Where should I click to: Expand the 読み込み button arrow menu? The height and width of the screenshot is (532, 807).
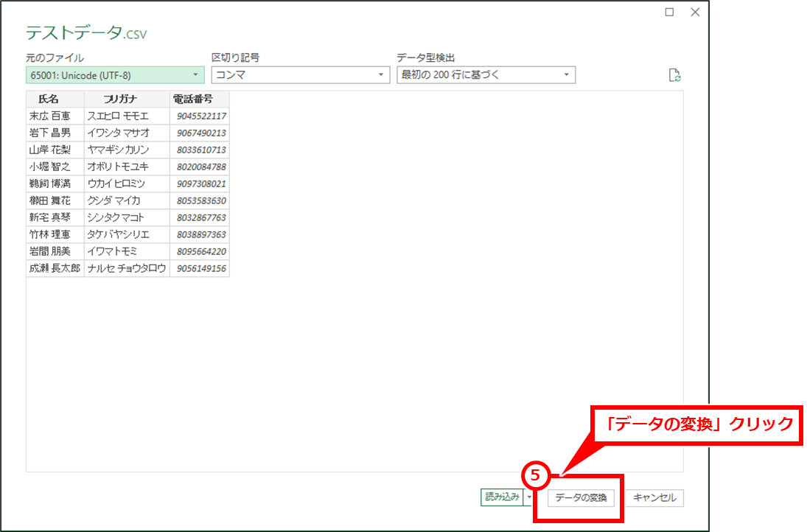click(528, 497)
